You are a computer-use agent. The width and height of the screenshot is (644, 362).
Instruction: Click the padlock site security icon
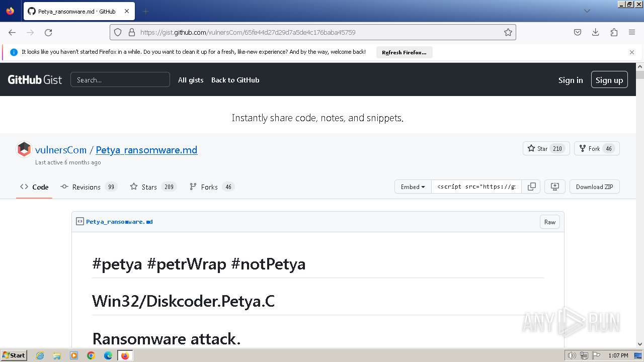[x=132, y=32]
